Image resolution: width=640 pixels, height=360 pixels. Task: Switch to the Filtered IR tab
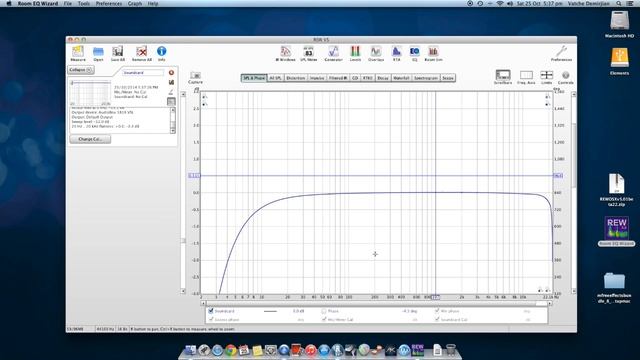(x=338, y=78)
